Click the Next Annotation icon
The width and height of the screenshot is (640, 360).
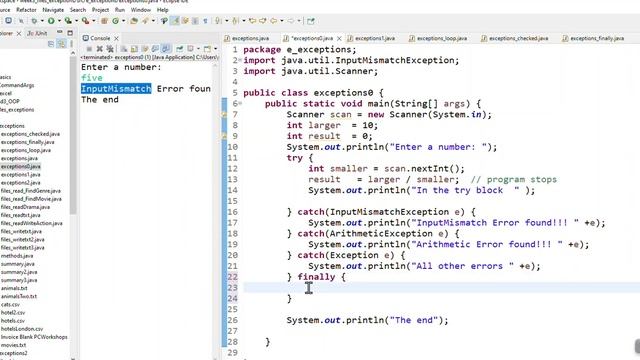click(218, 21)
